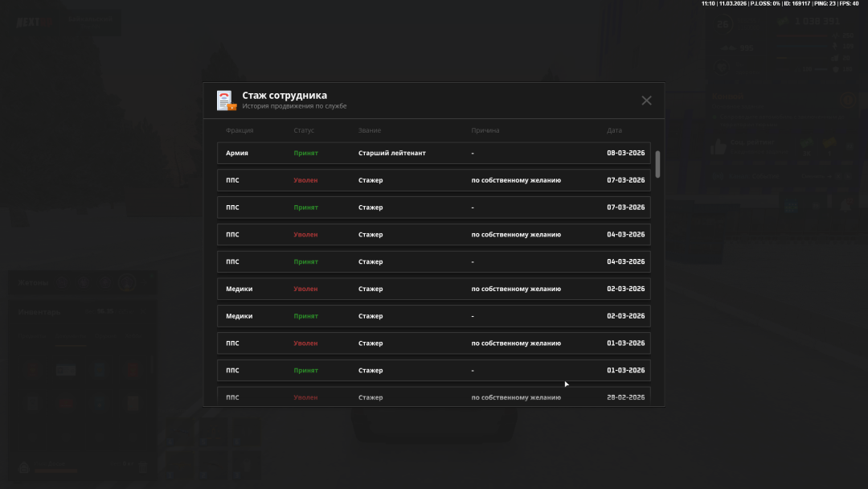Click the trash icon next to the Досье slot
This screenshot has height=489, width=868.
[143, 467]
